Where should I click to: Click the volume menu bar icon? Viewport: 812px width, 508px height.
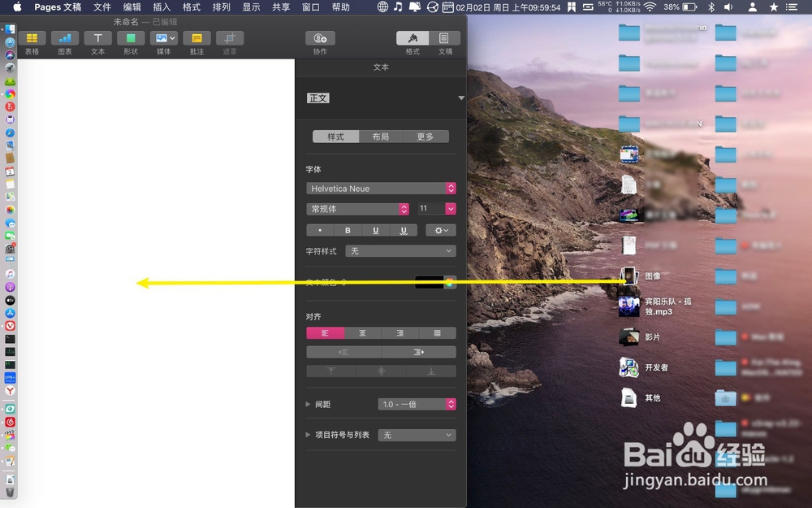[x=728, y=7]
